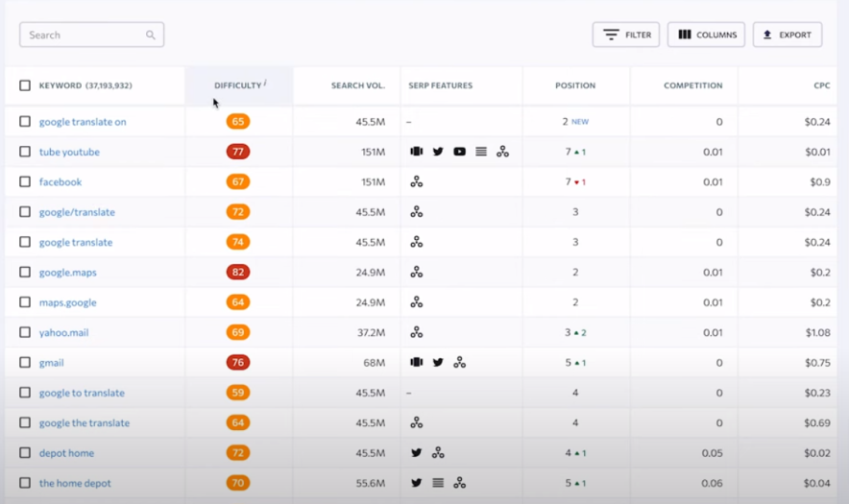Viewport: 849px width, 504px height.
Task: Click difficulty badge 77 for tube youtube
Action: [238, 152]
